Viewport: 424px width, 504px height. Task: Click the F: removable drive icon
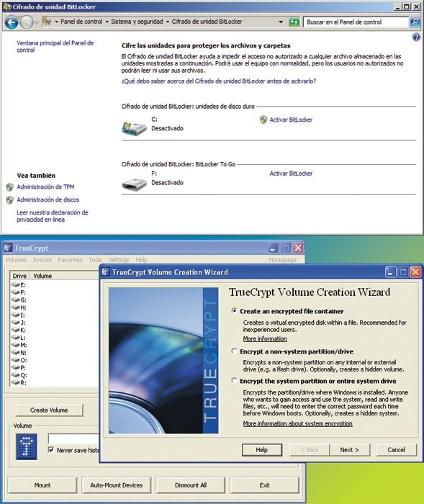[x=134, y=184]
